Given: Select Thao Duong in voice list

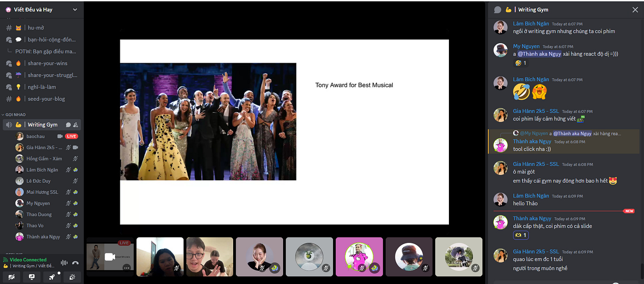Looking at the screenshot, I should click(x=47, y=214).
